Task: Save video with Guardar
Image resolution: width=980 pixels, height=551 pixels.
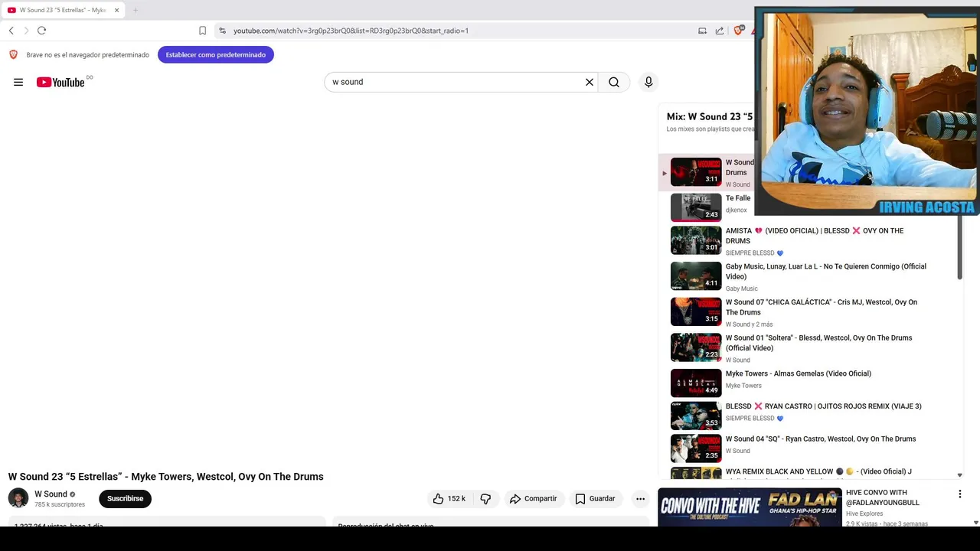Action: pyautogui.click(x=595, y=498)
